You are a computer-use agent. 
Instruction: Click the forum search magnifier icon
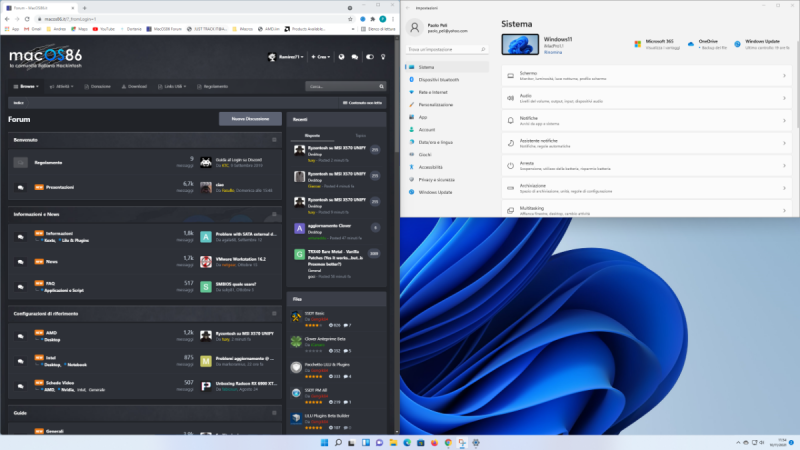[x=381, y=86]
